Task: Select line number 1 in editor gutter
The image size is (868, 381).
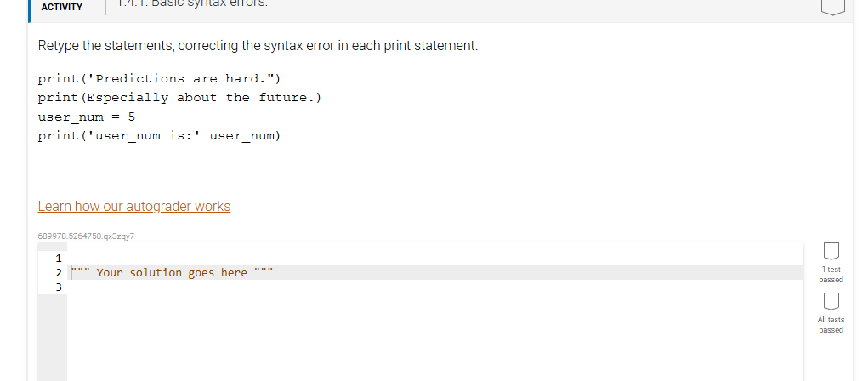Action: pos(59,258)
